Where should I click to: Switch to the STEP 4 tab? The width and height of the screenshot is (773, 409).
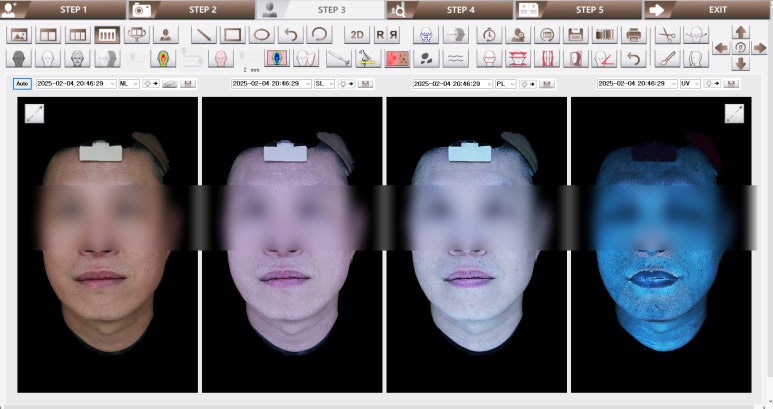pos(449,10)
